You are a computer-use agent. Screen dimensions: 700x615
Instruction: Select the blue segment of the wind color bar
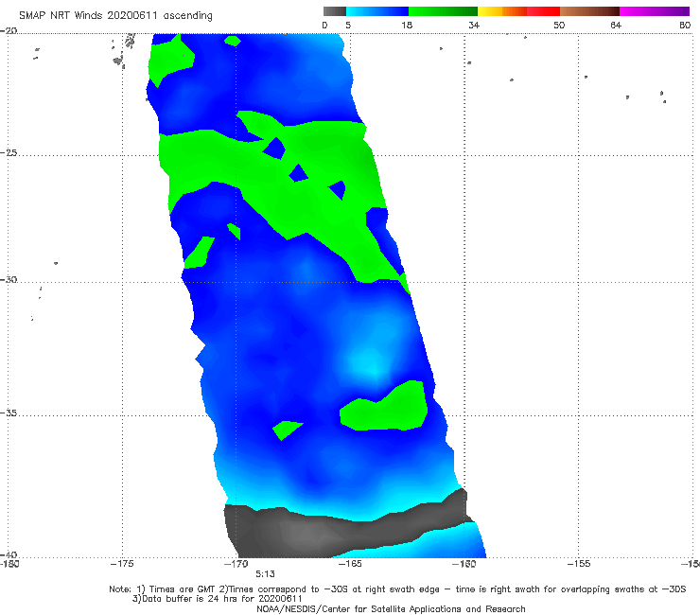[377, 11]
